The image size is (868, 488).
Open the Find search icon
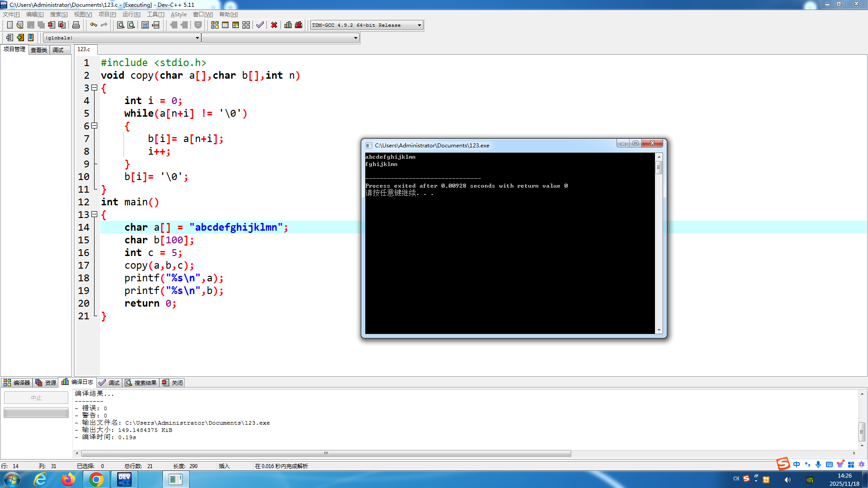pyautogui.click(x=121, y=25)
